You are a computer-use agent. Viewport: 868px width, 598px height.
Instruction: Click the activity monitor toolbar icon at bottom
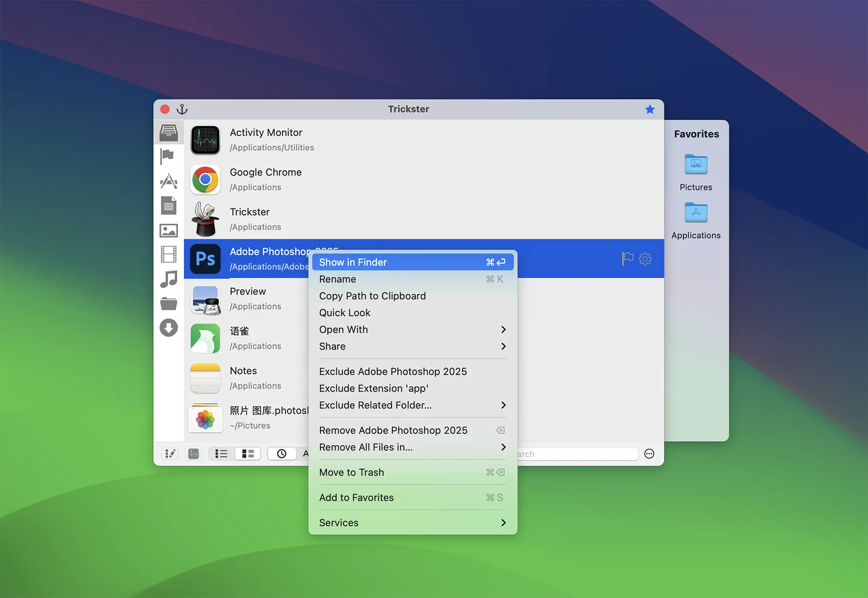[194, 453]
